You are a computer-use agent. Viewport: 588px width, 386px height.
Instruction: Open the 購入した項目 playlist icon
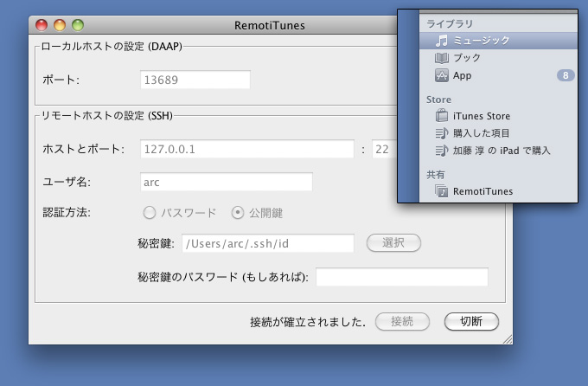[x=442, y=133]
